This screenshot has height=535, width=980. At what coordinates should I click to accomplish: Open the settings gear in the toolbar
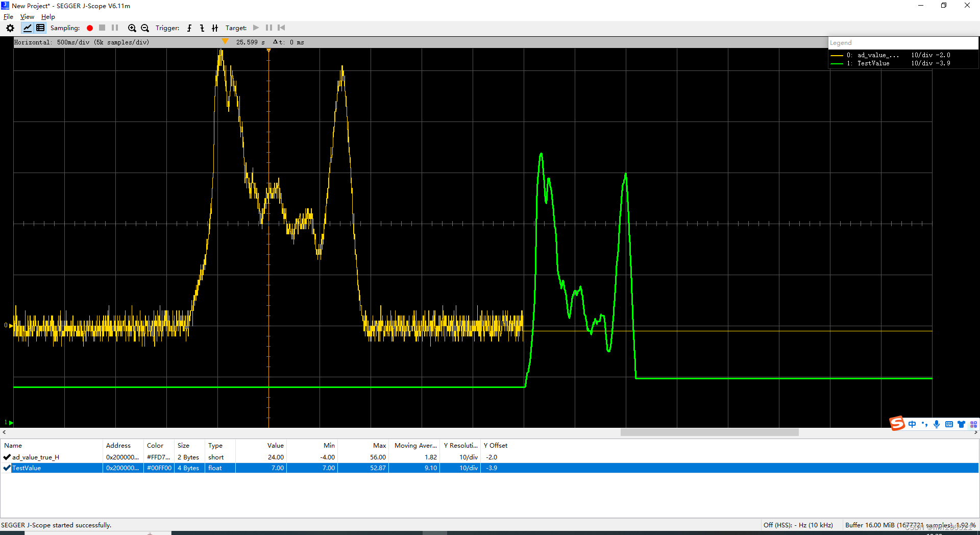pos(10,28)
